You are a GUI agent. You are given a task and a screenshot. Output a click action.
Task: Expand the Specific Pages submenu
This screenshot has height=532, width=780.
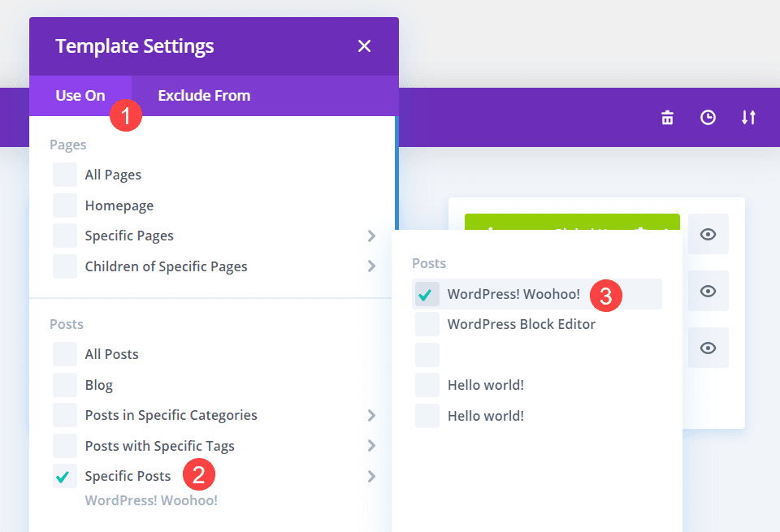point(371,236)
